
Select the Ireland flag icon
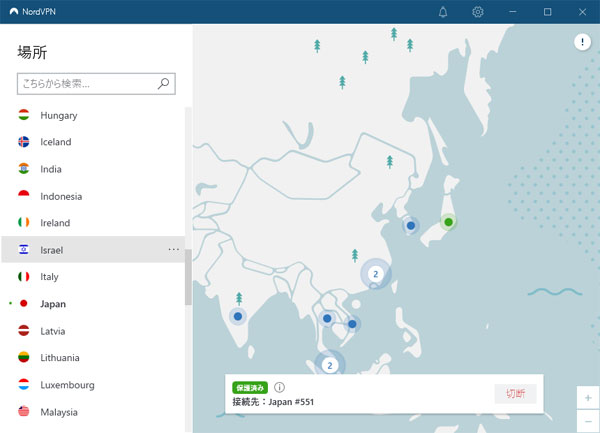point(24,222)
